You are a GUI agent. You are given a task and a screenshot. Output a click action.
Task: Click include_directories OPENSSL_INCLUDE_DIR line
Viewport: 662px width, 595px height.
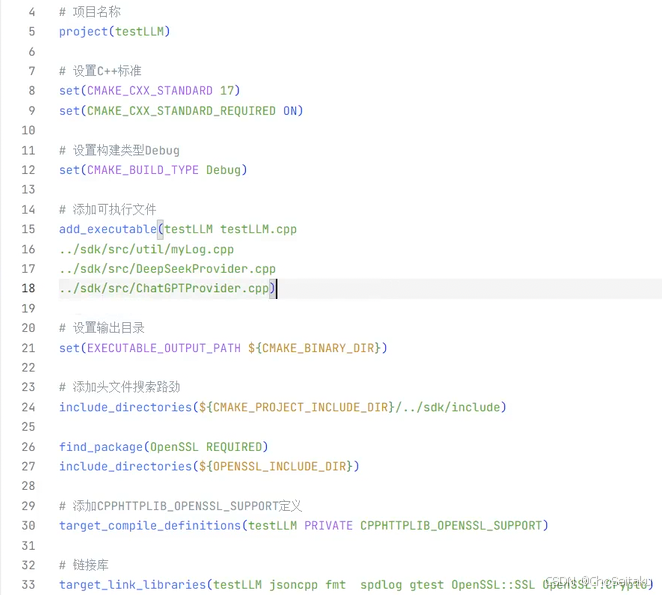pyautogui.click(x=209, y=466)
